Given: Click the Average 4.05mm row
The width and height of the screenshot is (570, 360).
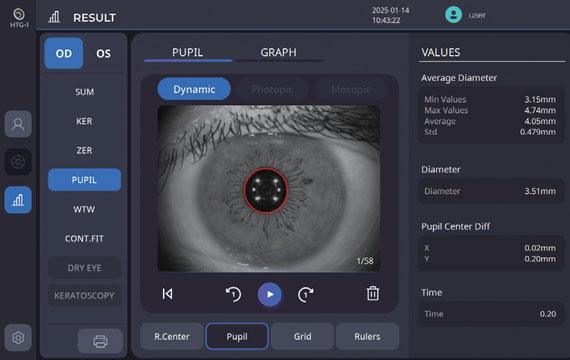Looking at the screenshot, I should pos(490,121).
